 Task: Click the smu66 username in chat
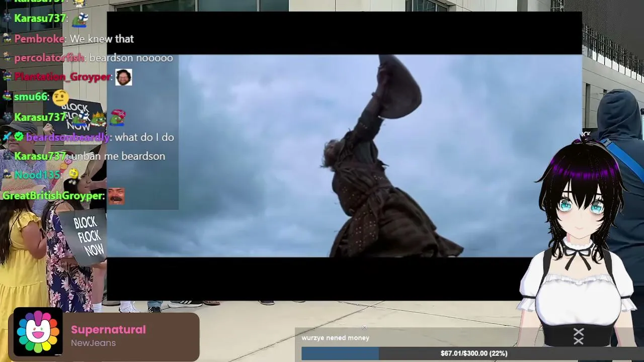point(31,97)
